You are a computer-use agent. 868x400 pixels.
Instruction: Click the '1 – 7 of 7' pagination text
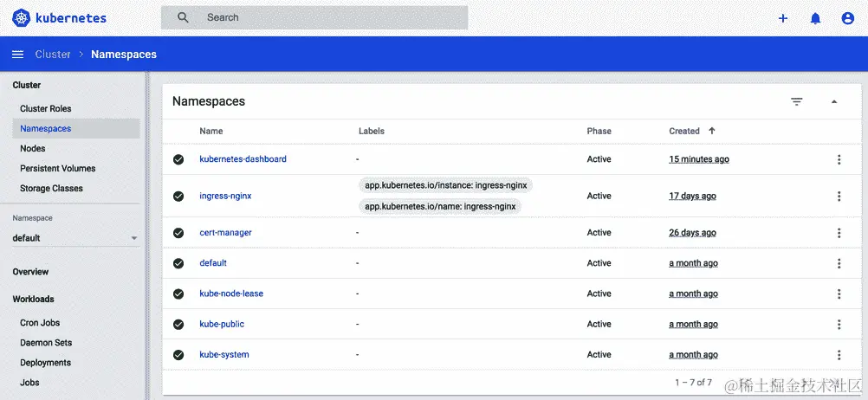[x=693, y=383]
